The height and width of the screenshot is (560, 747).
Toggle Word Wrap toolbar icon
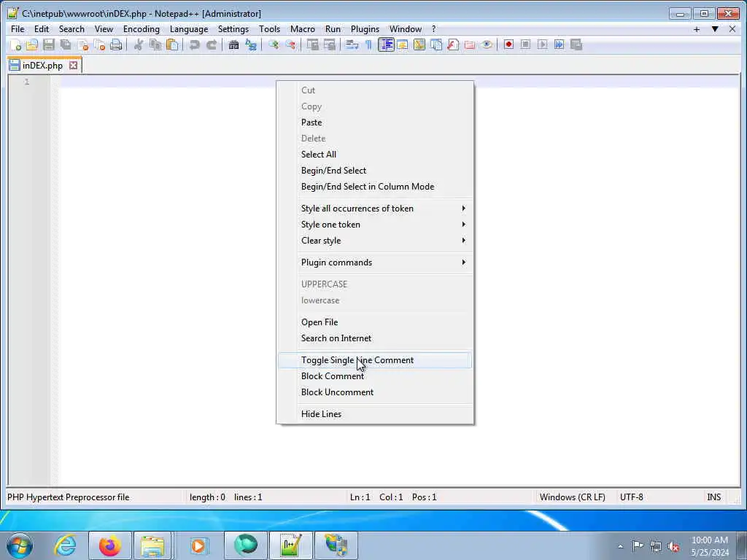pos(352,44)
